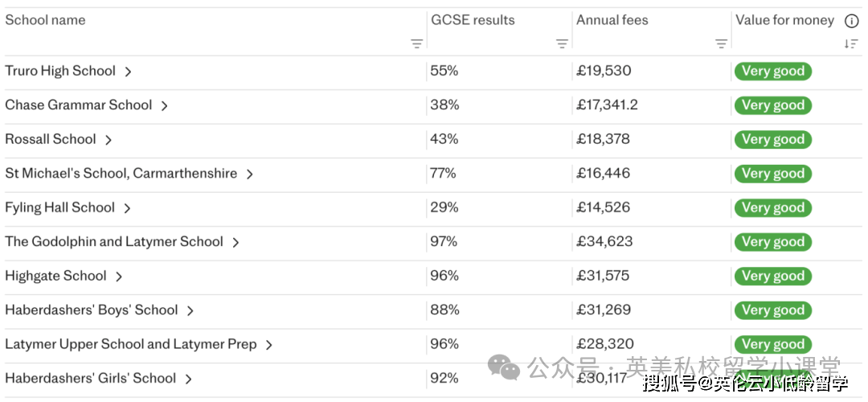Open St Michael's School, Carmarthenshire link
868x402 pixels.
[121, 174]
